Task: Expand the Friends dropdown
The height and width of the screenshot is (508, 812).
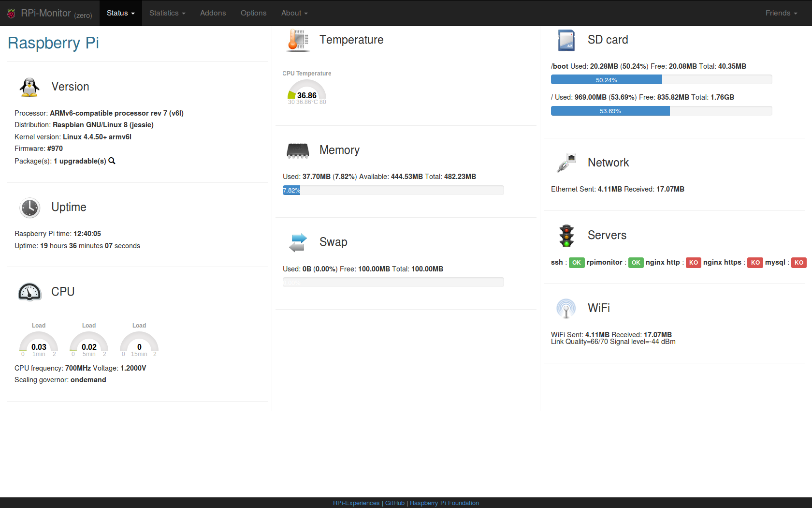Action: (x=781, y=13)
